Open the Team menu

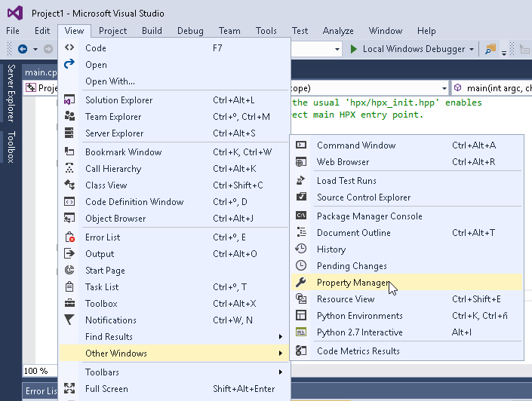[x=229, y=31]
